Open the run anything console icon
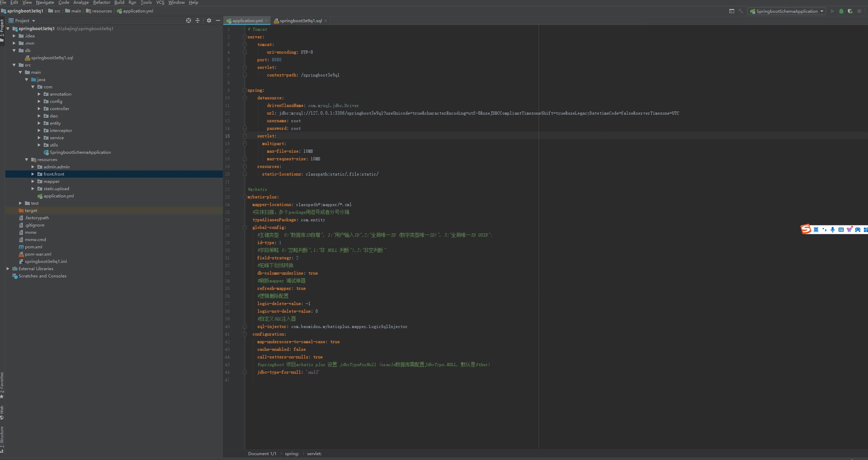 click(x=732, y=11)
